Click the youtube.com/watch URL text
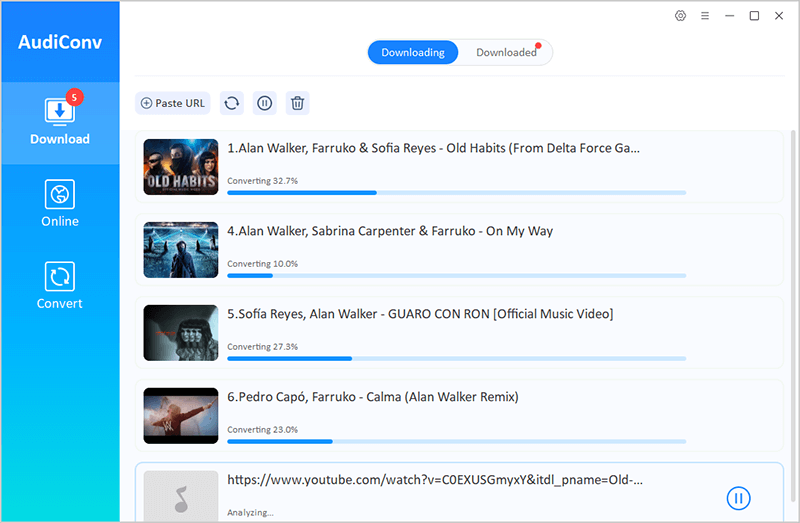The width and height of the screenshot is (800, 523). (x=435, y=480)
